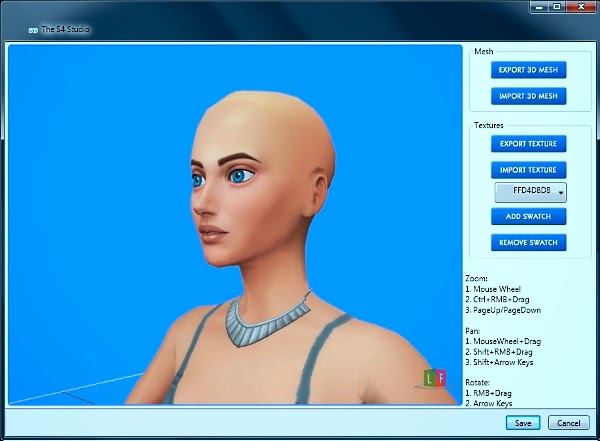Click the '1. MouseWheel+Drag' pan hint
Screen dimensions: 600x441
click(x=503, y=341)
